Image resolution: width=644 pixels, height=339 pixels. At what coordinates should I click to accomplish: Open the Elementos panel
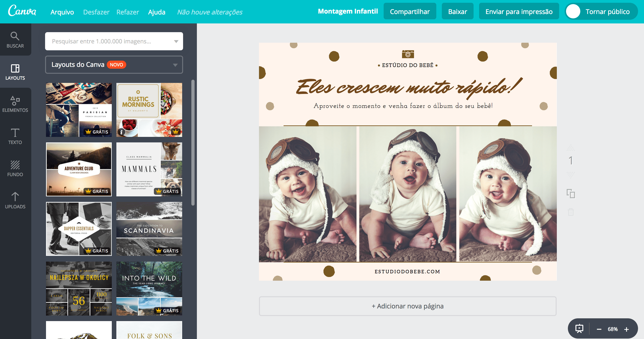pyautogui.click(x=15, y=104)
